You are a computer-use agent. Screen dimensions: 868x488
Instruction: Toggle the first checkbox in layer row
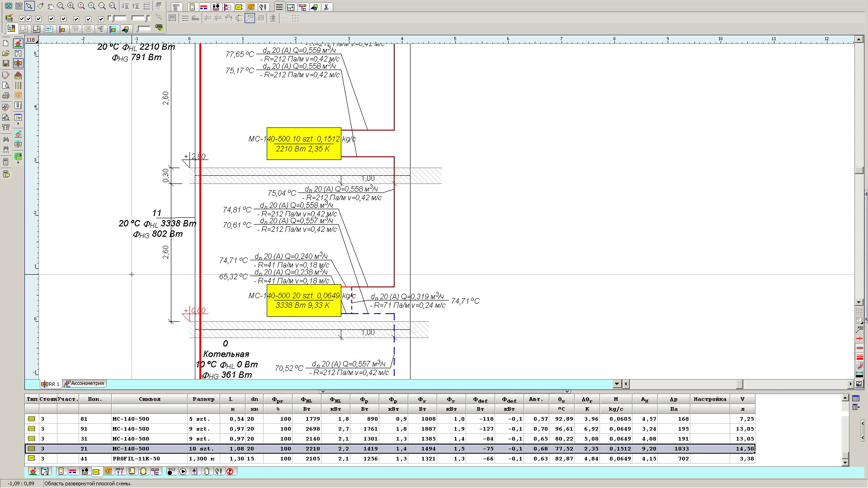pyautogui.click(x=21, y=19)
